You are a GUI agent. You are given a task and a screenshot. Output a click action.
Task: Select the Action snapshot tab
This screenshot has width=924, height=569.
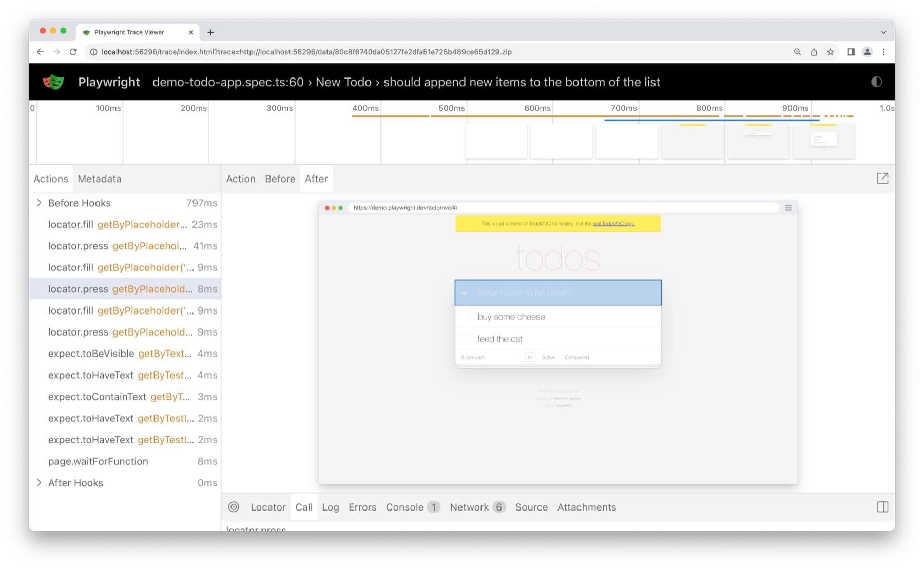click(x=241, y=179)
